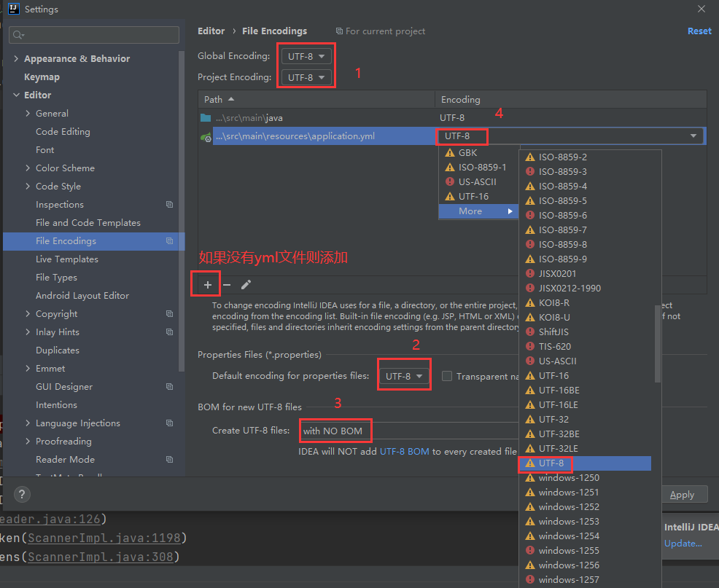Open the 'Create UTF-8 files' dropdown

(x=335, y=431)
